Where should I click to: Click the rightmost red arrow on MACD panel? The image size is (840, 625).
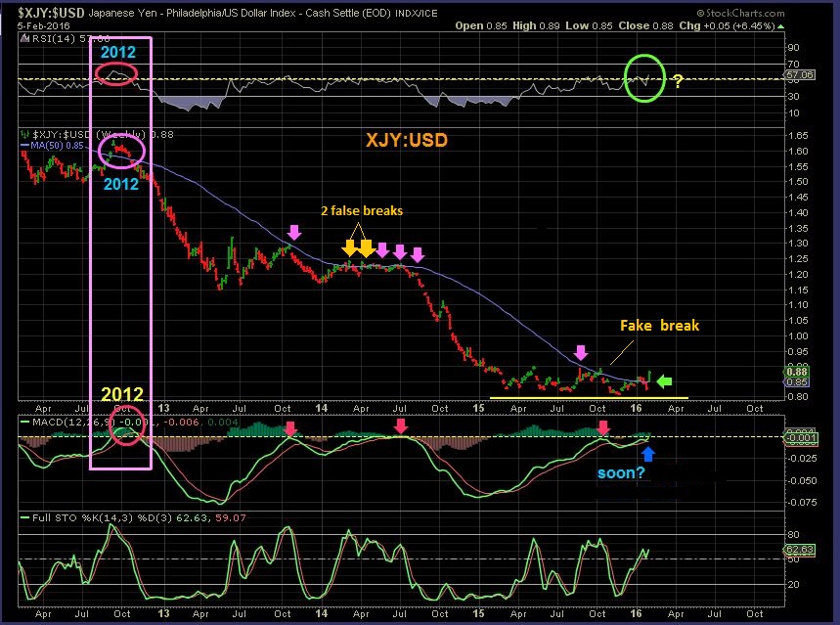point(604,427)
